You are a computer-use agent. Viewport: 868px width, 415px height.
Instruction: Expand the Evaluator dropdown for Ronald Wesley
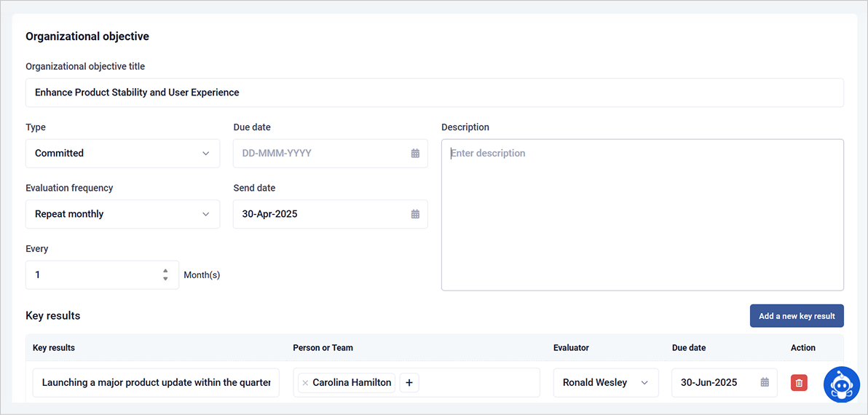[605, 383]
